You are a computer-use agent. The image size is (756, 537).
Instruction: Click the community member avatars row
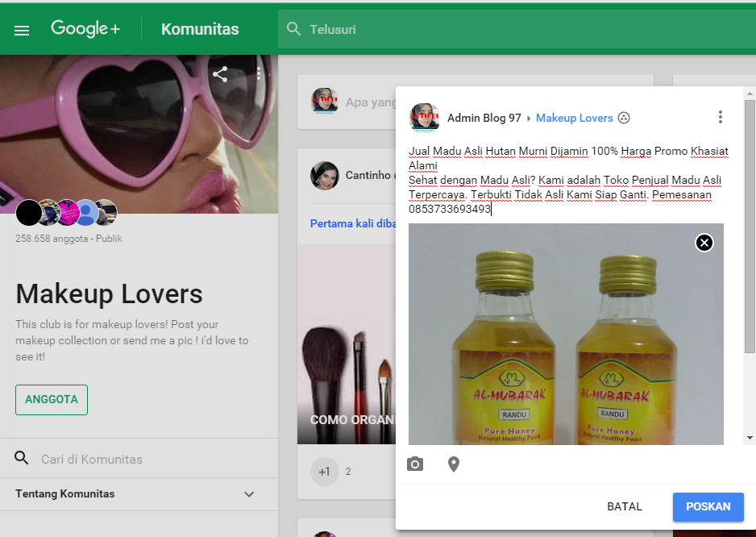click(67, 212)
